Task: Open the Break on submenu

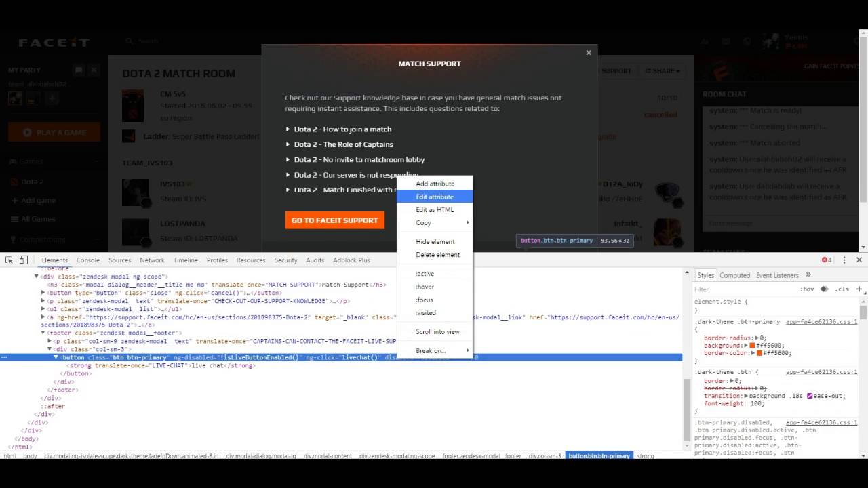Action: pyautogui.click(x=435, y=350)
